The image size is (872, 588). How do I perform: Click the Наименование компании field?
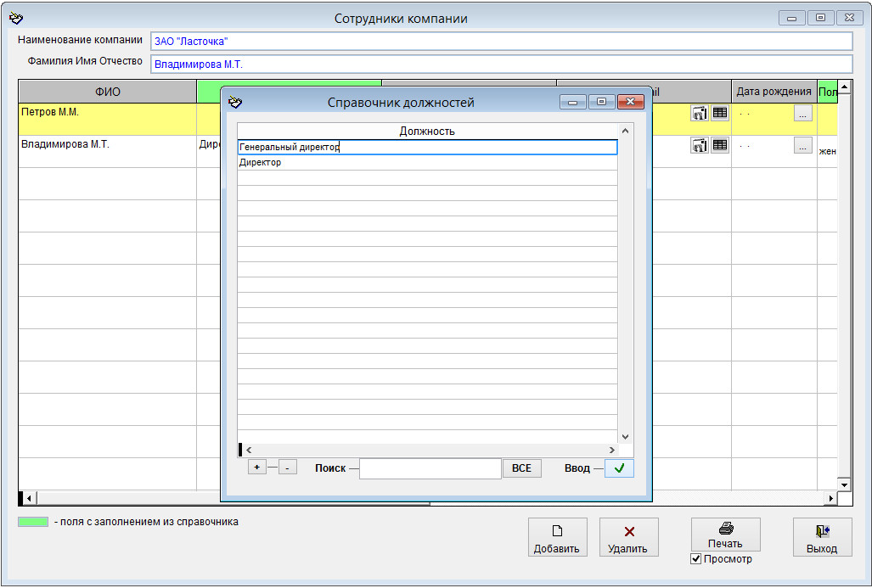click(x=501, y=41)
